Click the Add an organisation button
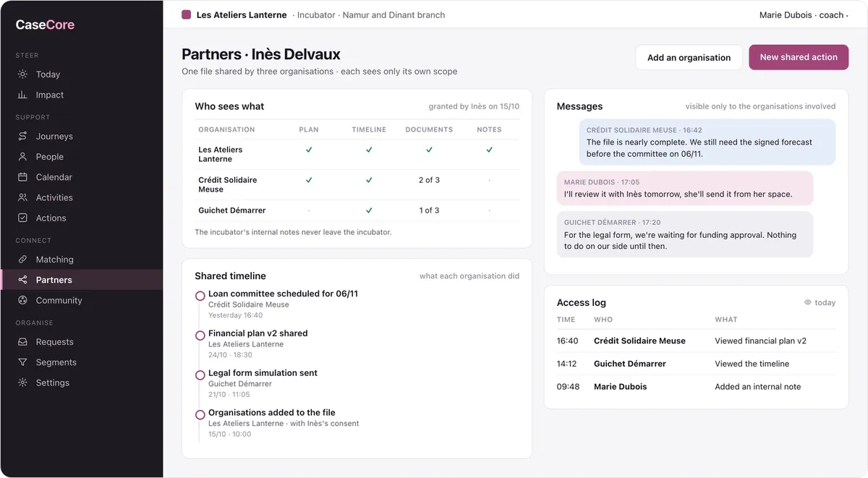 (689, 58)
